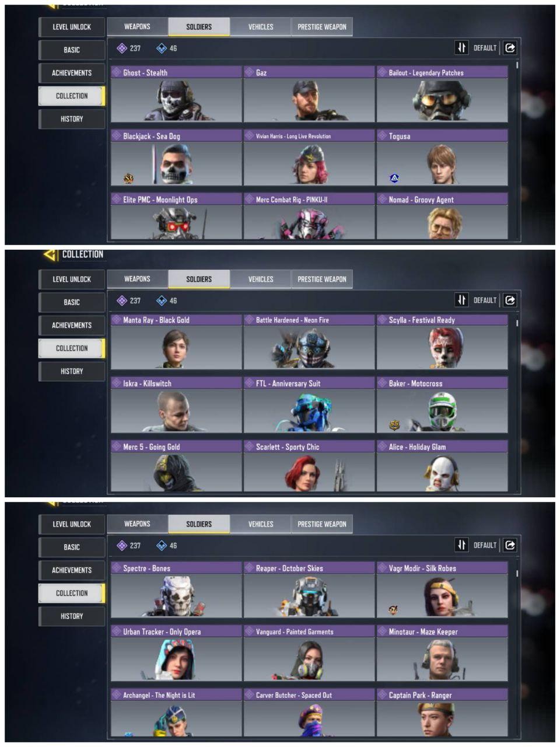Select Vivian Harris - Long Live Revolution card

309,158
